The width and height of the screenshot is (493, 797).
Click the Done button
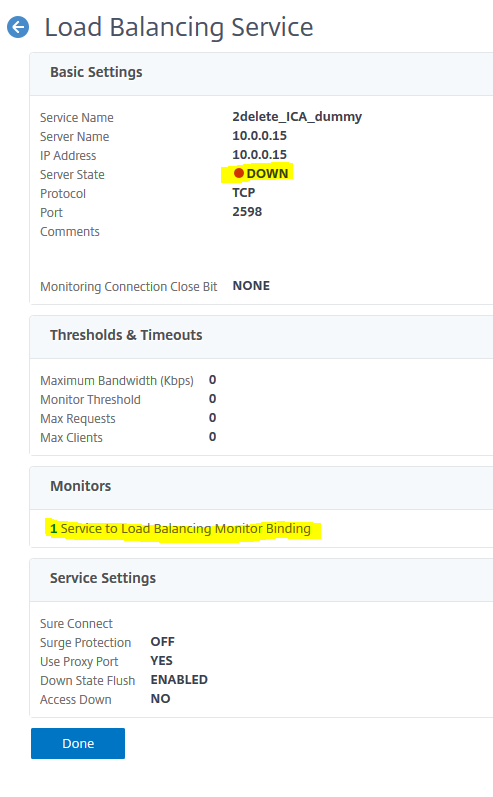coord(78,743)
